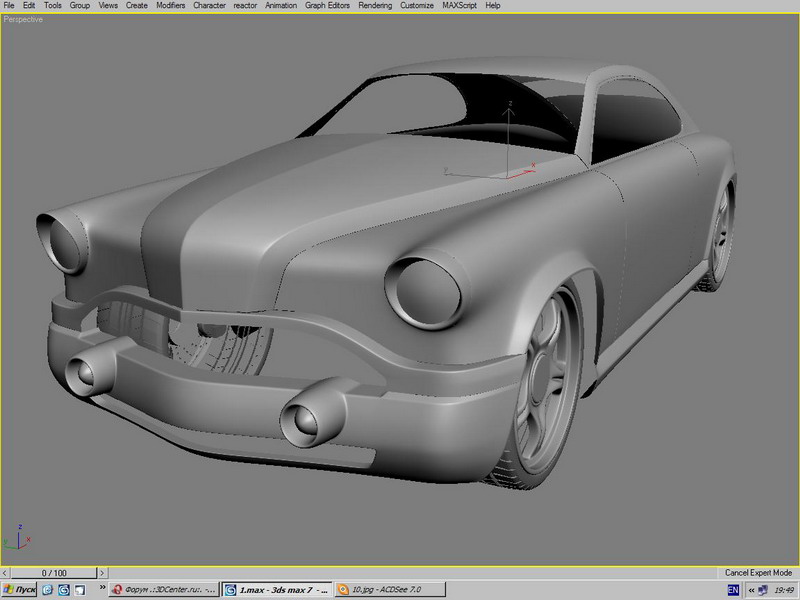Click the Cancel Expert Mode button

click(x=758, y=572)
